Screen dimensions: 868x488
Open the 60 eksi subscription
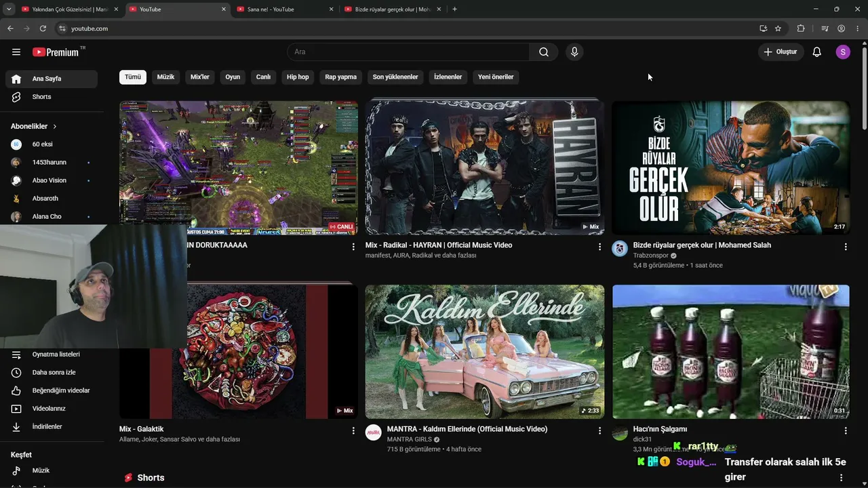pos(52,144)
